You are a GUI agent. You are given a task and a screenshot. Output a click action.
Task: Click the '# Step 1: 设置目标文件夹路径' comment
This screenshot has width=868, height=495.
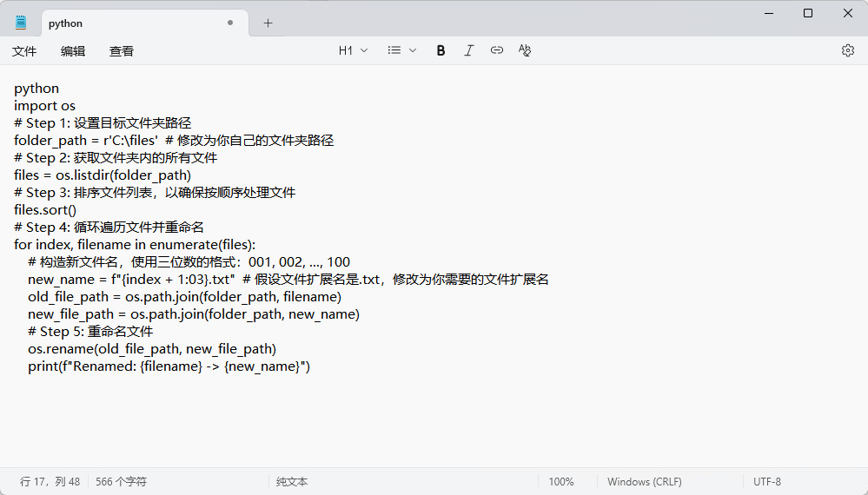[103, 122]
